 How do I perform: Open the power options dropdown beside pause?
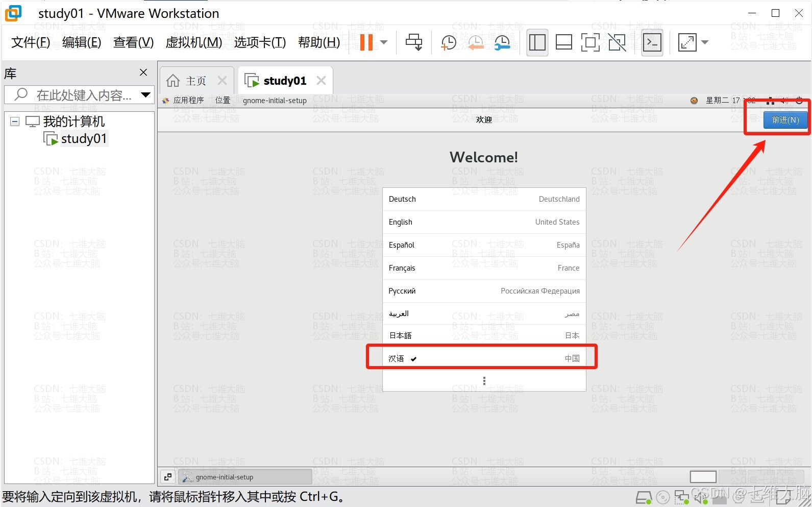coord(384,42)
